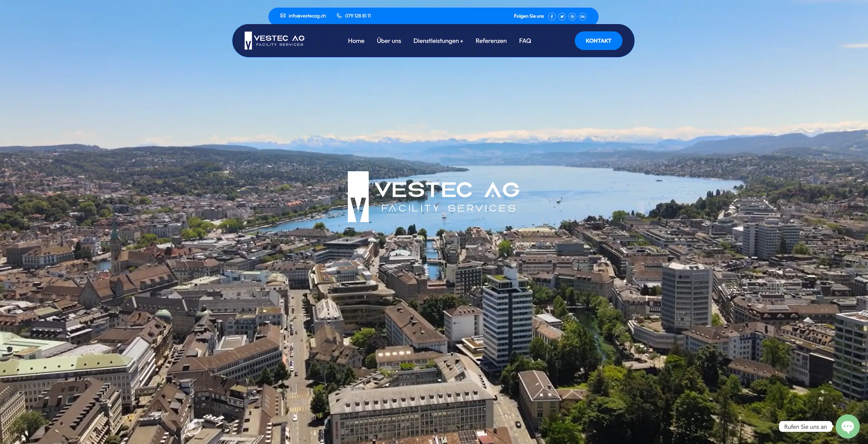Screen dimensions: 868x444
Task: Click the "Folgen Sie uns" text
Action: (x=528, y=16)
